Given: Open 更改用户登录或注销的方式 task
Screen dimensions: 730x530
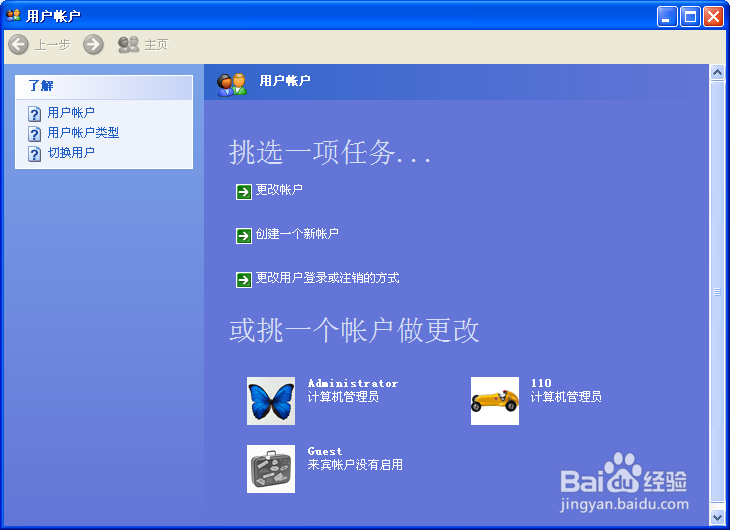Looking at the screenshot, I should coord(327,278).
